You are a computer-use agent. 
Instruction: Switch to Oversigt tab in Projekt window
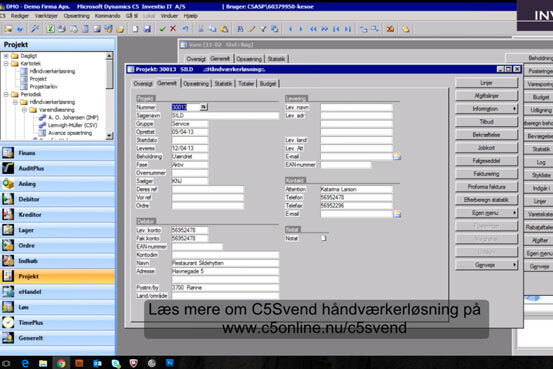[142, 84]
